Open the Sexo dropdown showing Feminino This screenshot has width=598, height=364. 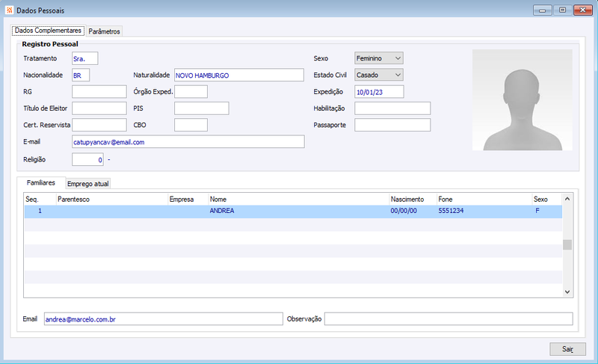coord(379,58)
